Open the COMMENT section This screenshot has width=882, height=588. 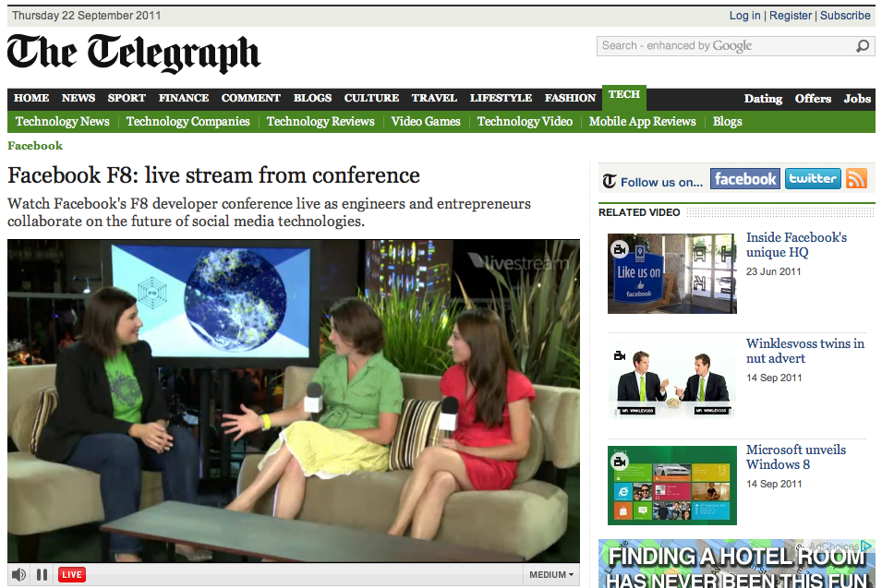point(251,98)
